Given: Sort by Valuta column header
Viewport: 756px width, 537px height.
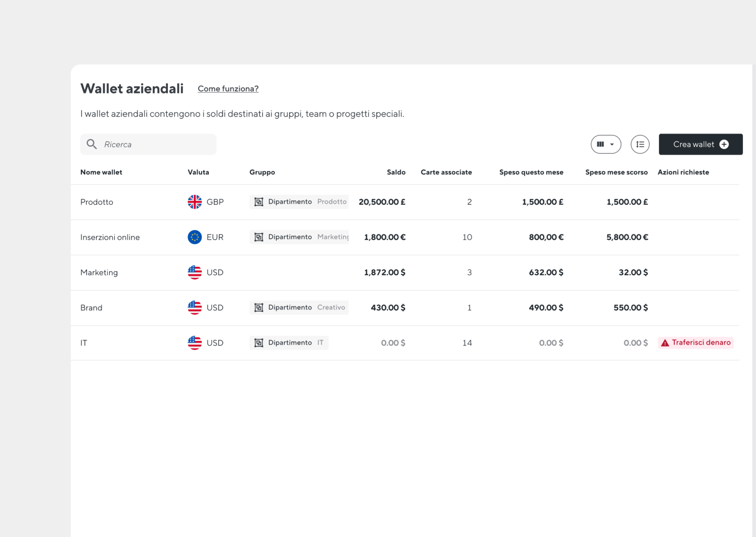Looking at the screenshot, I should 198,172.
